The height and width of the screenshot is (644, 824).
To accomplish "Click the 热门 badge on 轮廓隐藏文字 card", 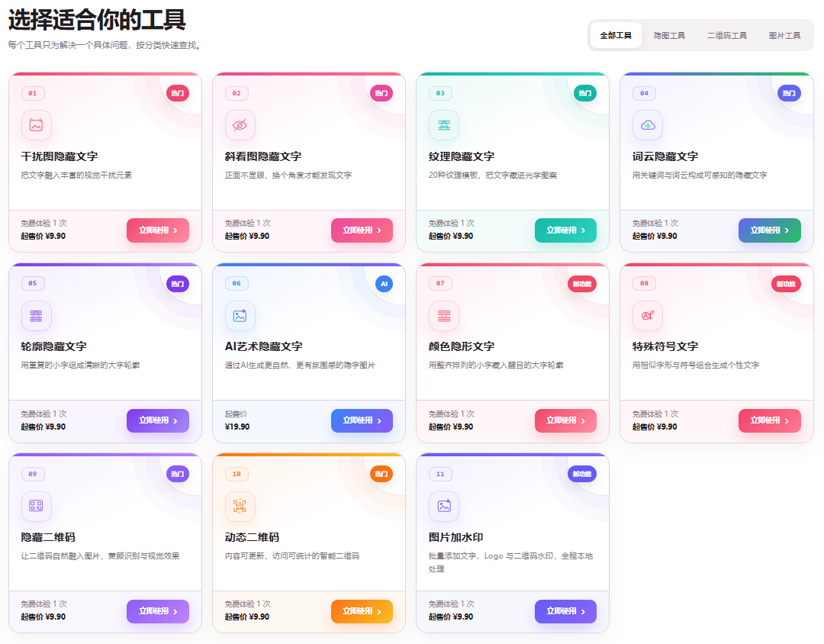I will pos(178,284).
